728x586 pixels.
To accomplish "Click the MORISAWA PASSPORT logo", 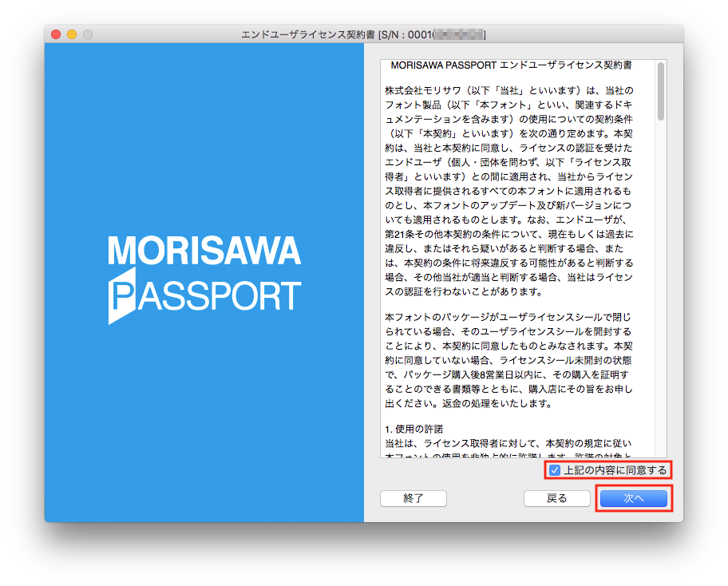I will 204,279.
